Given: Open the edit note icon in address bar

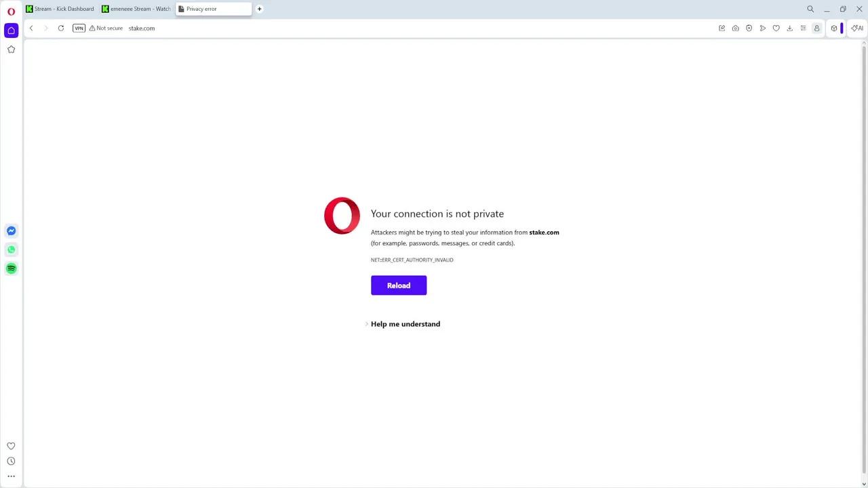Looking at the screenshot, I should click(722, 28).
